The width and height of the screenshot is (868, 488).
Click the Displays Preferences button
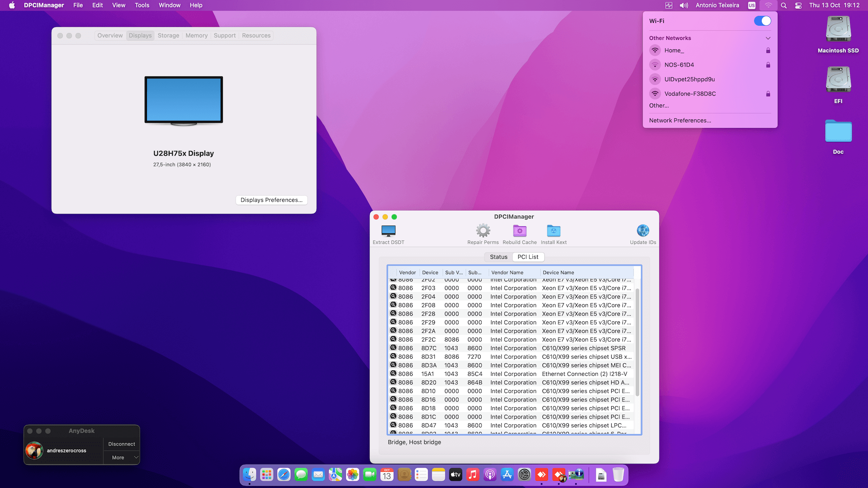271,200
